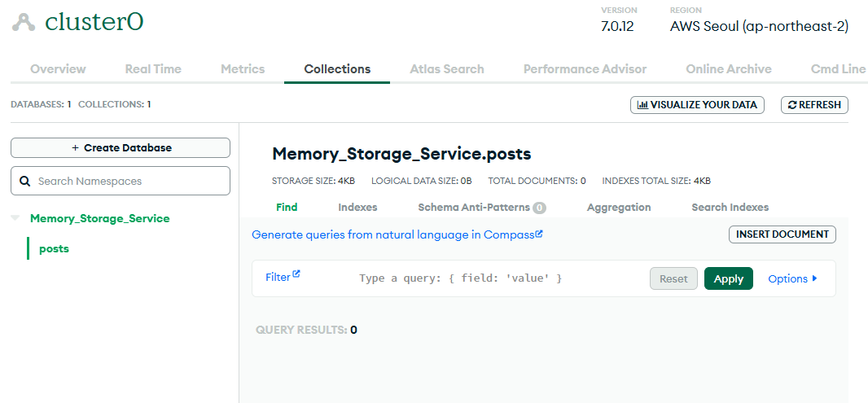868x403 pixels.
Task: Open the Overview tab
Action: coord(58,69)
